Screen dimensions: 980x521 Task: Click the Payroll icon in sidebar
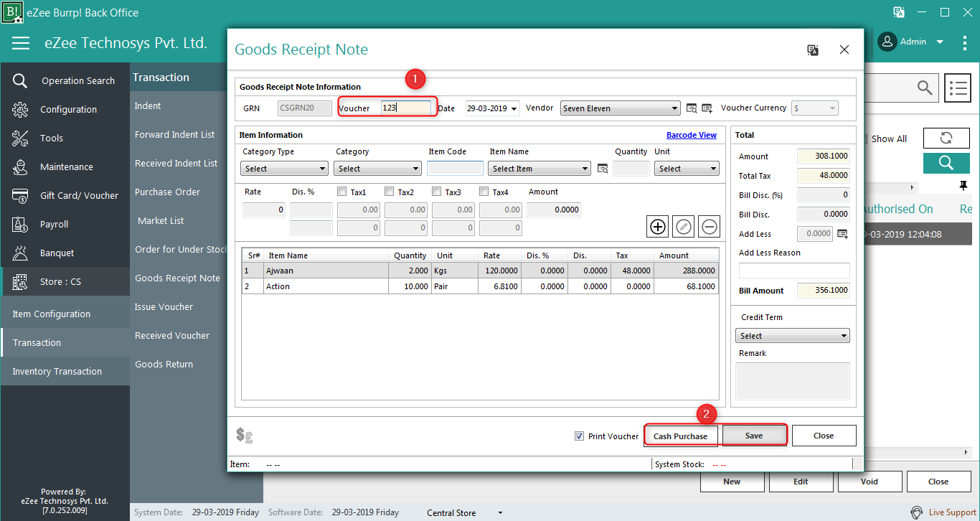[20, 224]
